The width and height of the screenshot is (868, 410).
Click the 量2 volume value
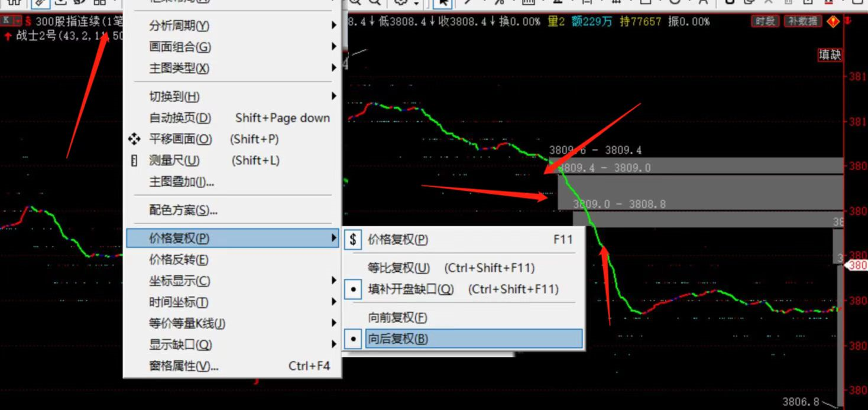[x=556, y=21]
